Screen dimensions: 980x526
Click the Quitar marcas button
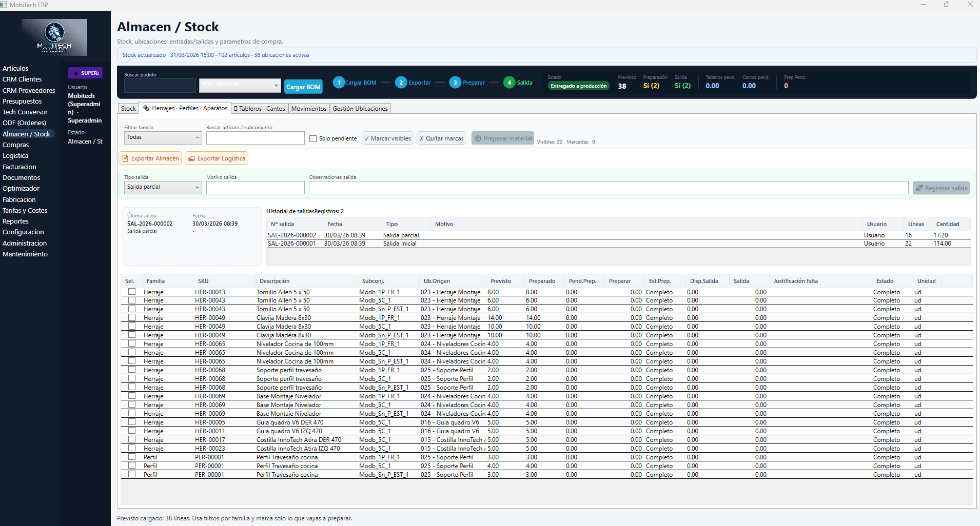point(441,138)
